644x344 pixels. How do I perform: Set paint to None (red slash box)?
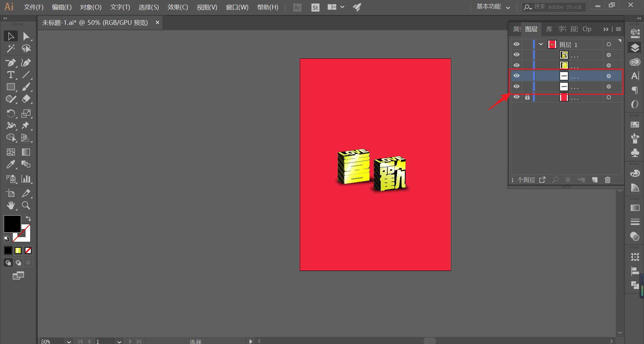(28, 250)
